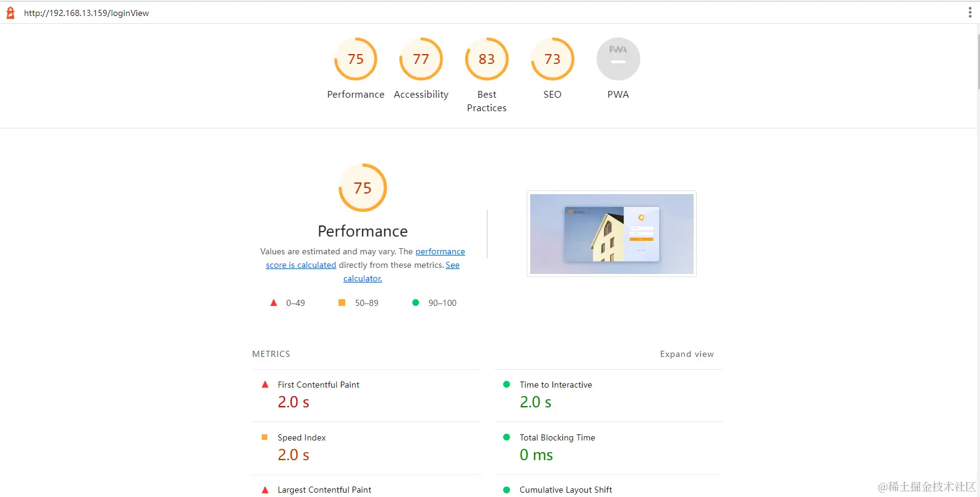Open the three-dot report menu

point(970,13)
